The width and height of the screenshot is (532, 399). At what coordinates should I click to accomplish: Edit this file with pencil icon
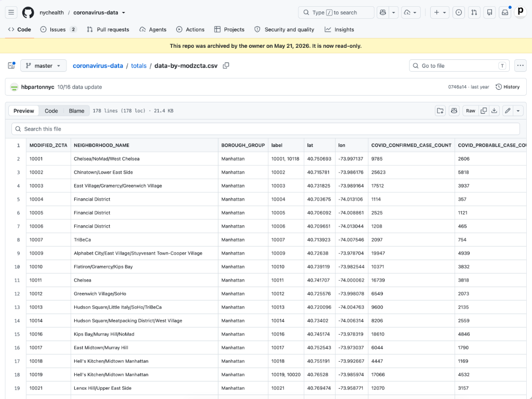pos(508,111)
